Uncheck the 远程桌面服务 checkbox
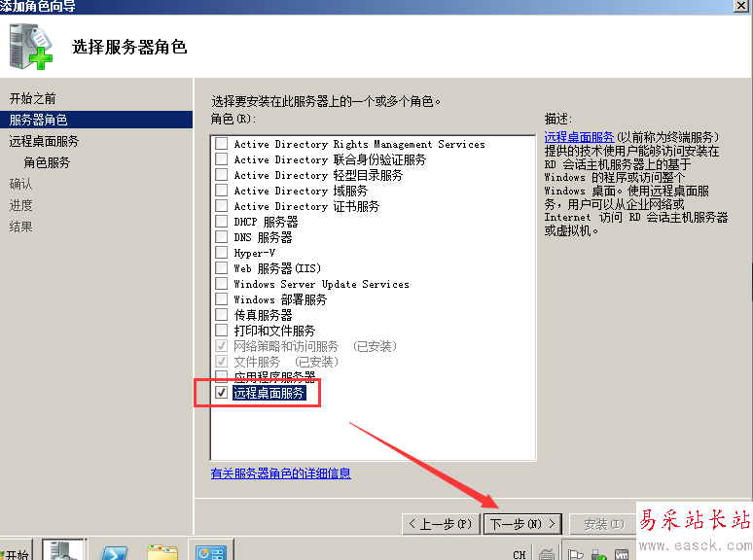 tap(222, 393)
